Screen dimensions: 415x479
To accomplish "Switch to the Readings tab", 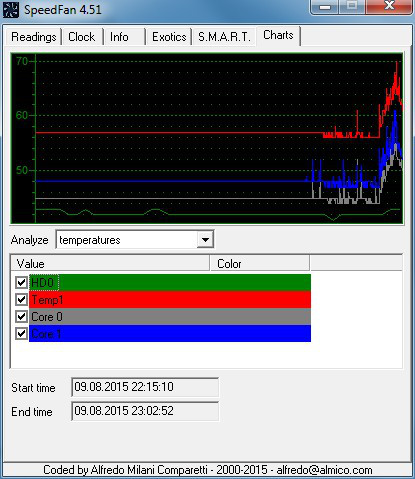I will 34,37.
